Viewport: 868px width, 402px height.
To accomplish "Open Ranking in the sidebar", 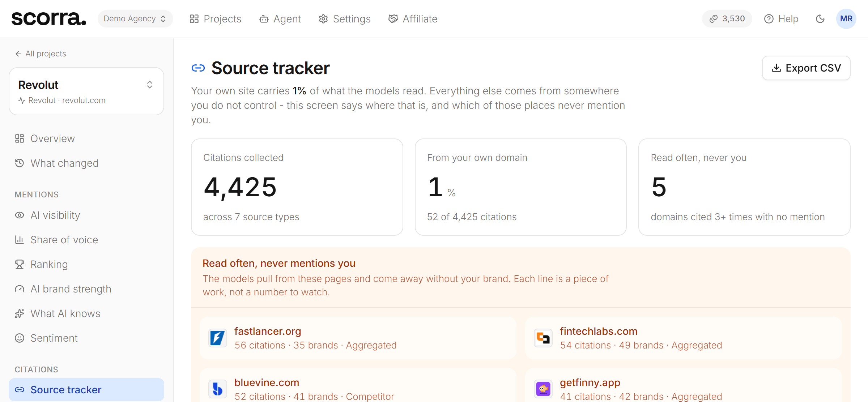I will pos(86,264).
